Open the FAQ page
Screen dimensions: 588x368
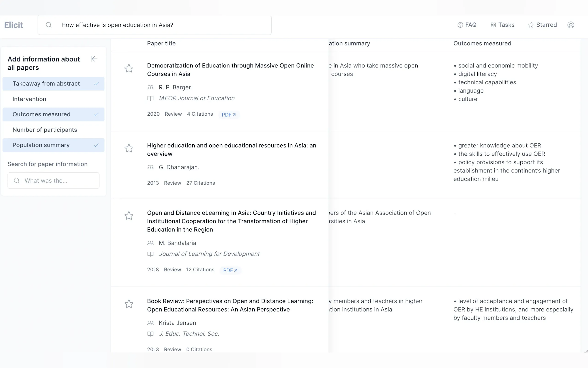[x=467, y=25]
